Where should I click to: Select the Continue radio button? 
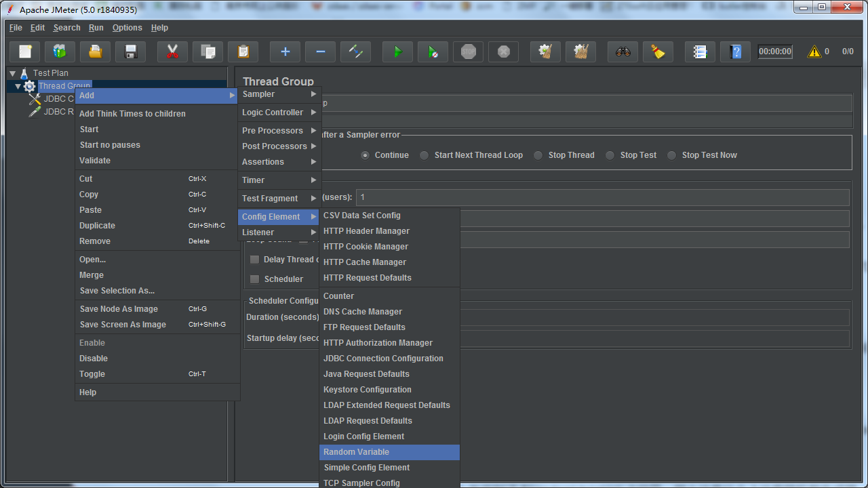point(366,155)
